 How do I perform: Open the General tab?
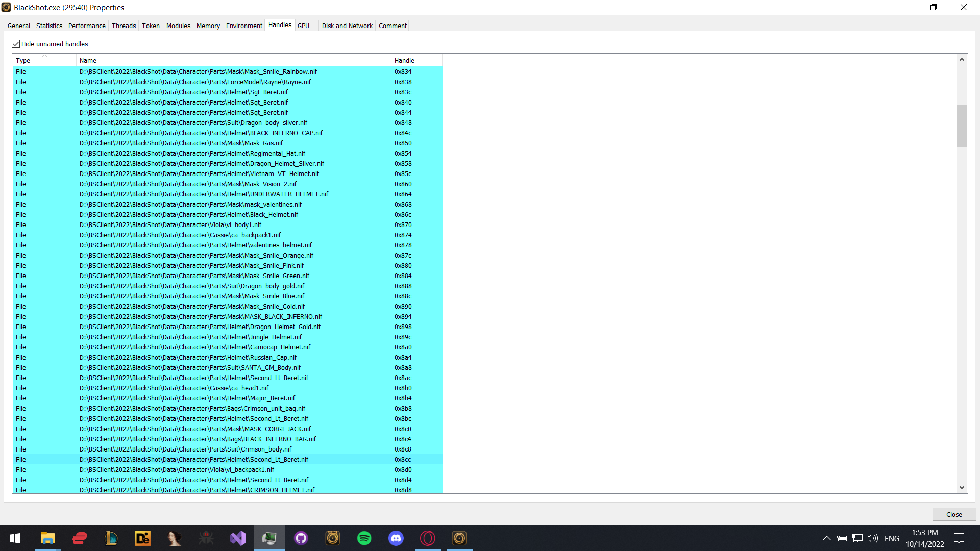[x=19, y=26]
